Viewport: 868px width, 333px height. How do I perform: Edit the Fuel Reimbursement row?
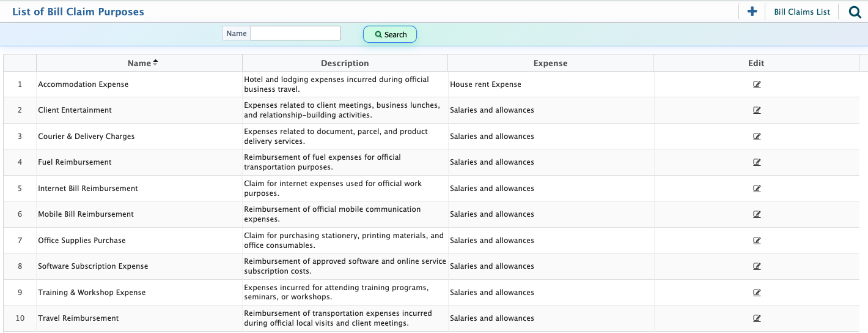pos(757,162)
